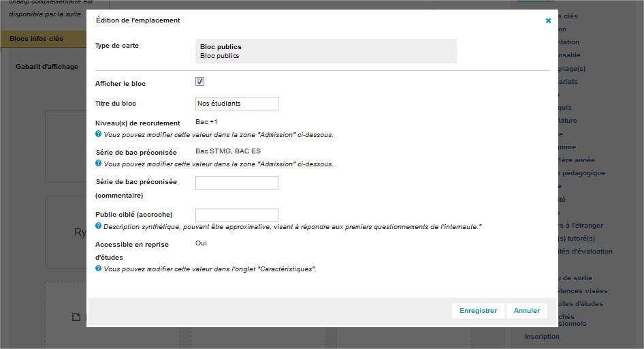
Task: Click the 'Bac STMG, BAC ES' value
Action: (x=228, y=151)
